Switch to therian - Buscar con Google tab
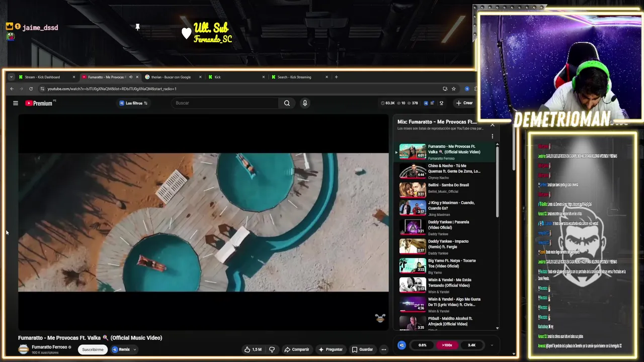Image resolution: width=644 pixels, height=362 pixels. point(171,77)
